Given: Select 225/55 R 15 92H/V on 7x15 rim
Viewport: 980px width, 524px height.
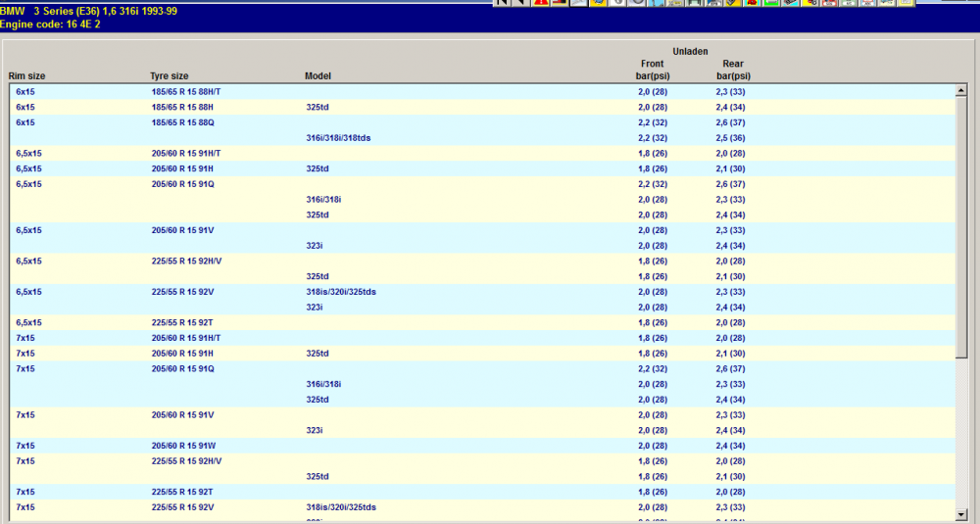Looking at the screenshot, I should (186, 461).
